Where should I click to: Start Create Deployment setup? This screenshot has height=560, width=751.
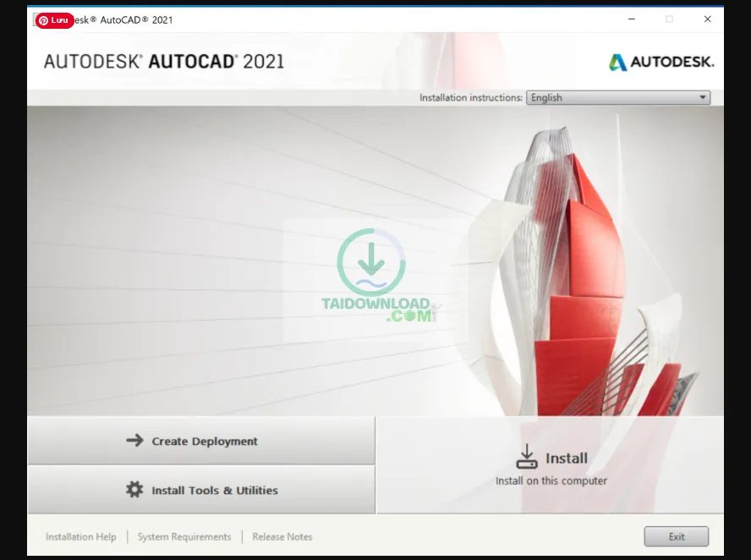pyautogui.click(x=200, y=441)
